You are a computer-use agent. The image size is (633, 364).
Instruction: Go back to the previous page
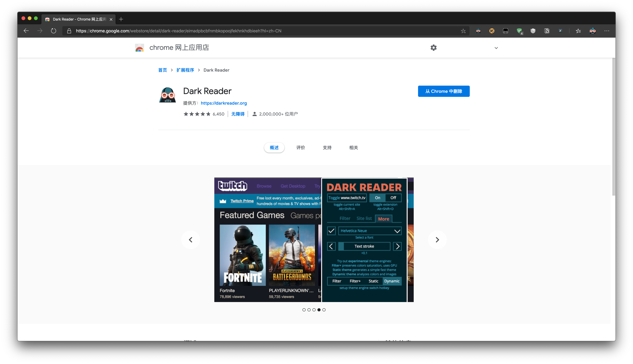26,31
